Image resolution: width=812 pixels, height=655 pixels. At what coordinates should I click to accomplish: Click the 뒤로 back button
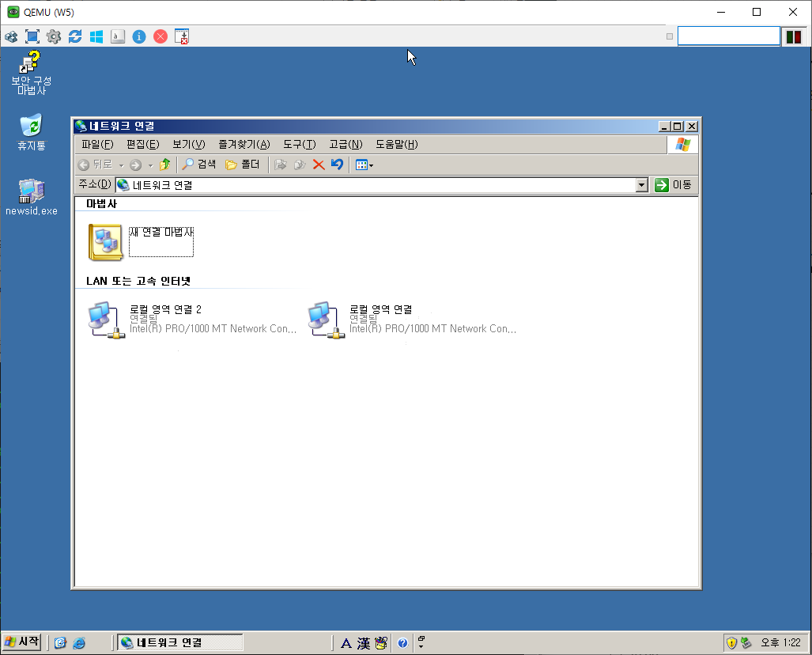click(96, 165)
